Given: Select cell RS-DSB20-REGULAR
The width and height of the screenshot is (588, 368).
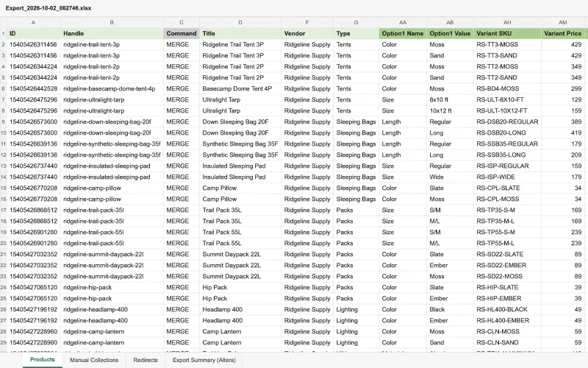Looking at the screenshot, I should pyautogui.click(x=507, y=121).
